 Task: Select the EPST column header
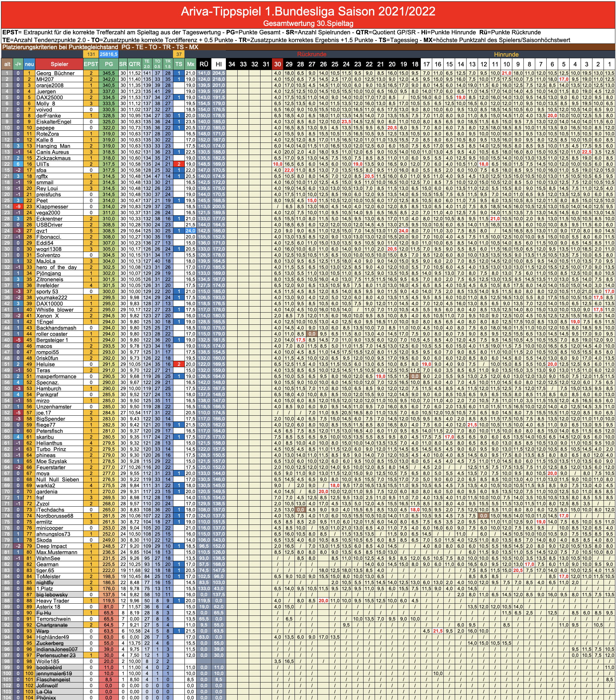coord(91,64)
